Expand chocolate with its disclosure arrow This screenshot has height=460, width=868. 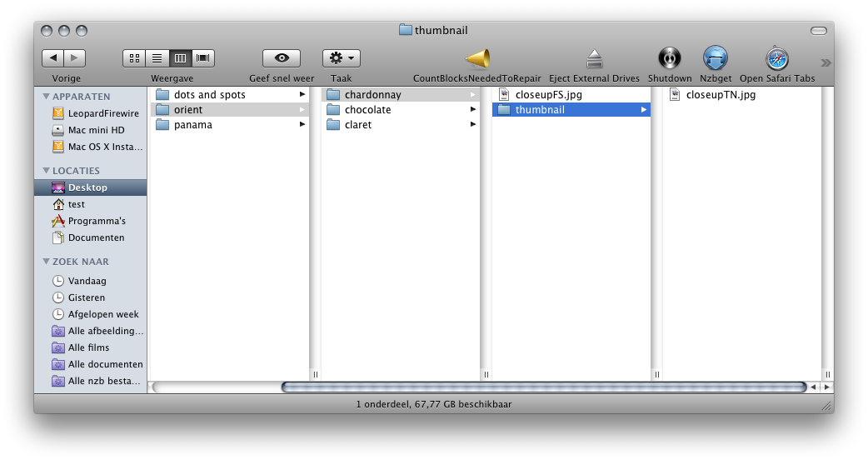coord(473,110)
